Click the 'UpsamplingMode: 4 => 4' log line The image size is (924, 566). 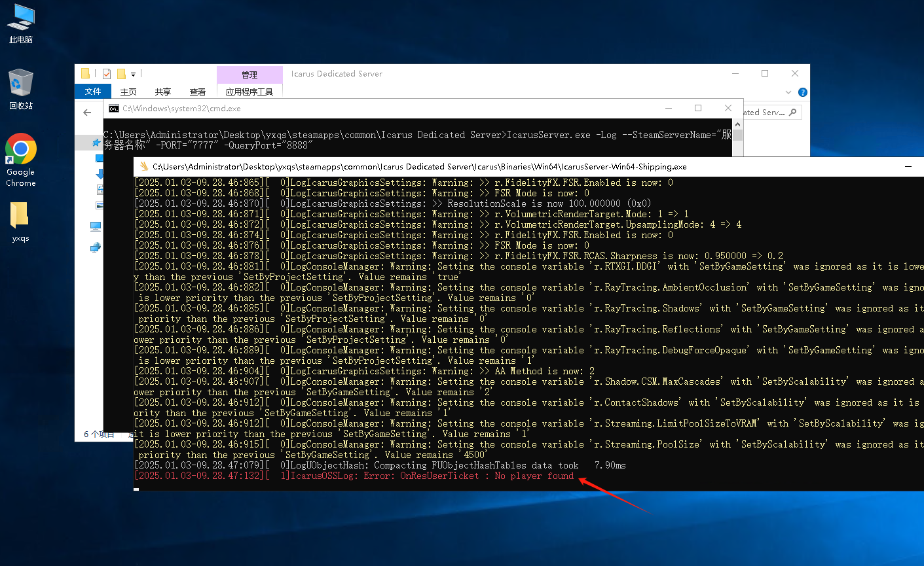click(x=438, y=224)
